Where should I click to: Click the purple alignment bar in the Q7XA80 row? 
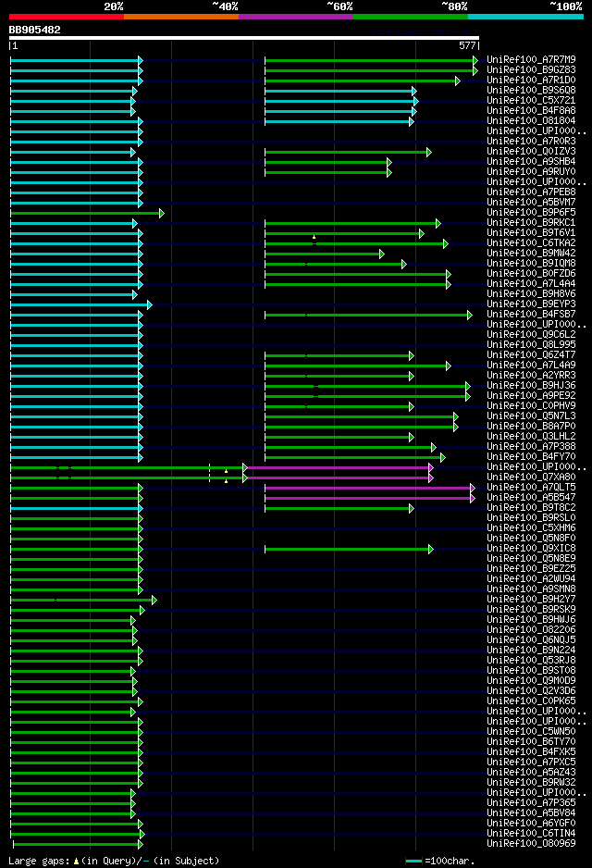pos(339,477)
